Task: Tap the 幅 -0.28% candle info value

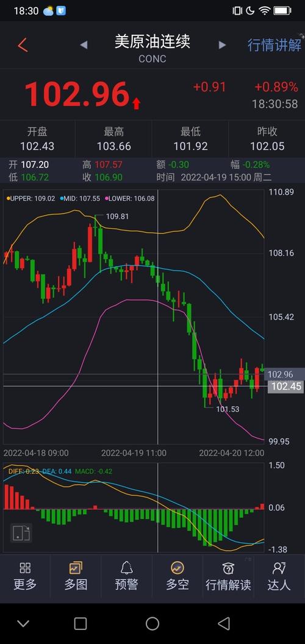Action: (x=250, y=165)
